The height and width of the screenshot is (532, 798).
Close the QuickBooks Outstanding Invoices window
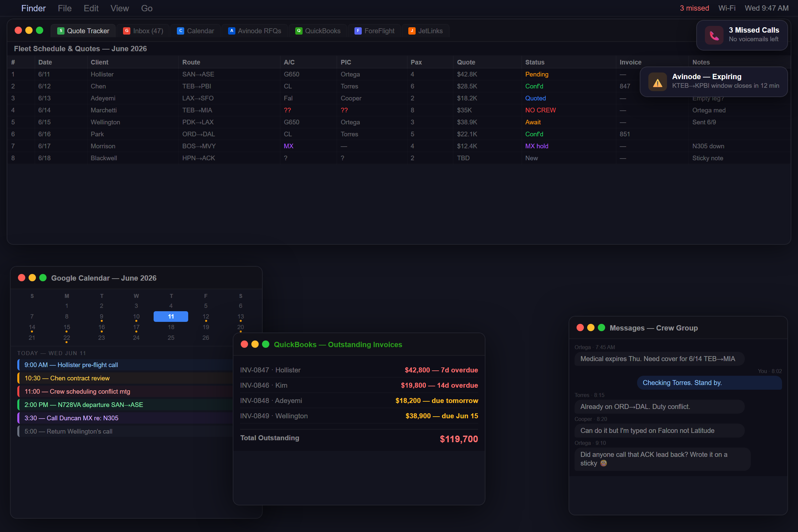click(244, 344)
